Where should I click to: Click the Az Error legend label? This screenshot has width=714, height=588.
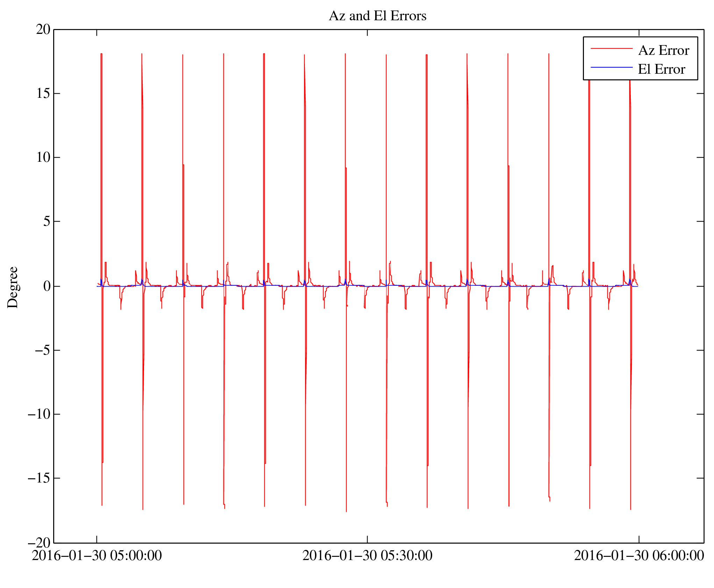point(663,51)
